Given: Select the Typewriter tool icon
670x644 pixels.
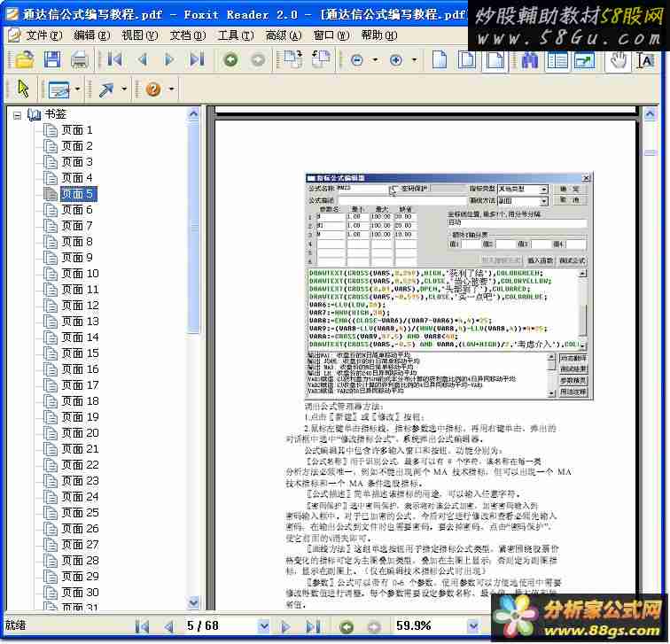Looking at the screenshot, I should click(x=59, y=89).
